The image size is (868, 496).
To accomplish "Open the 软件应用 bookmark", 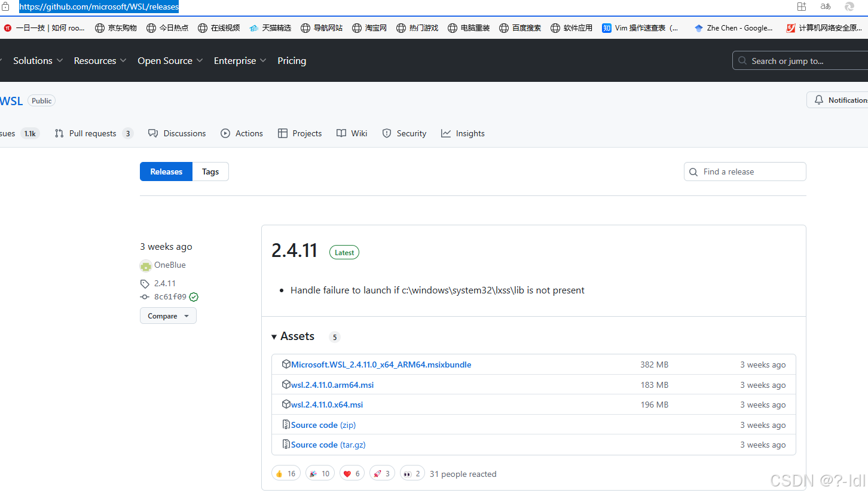I will [571, 28].
